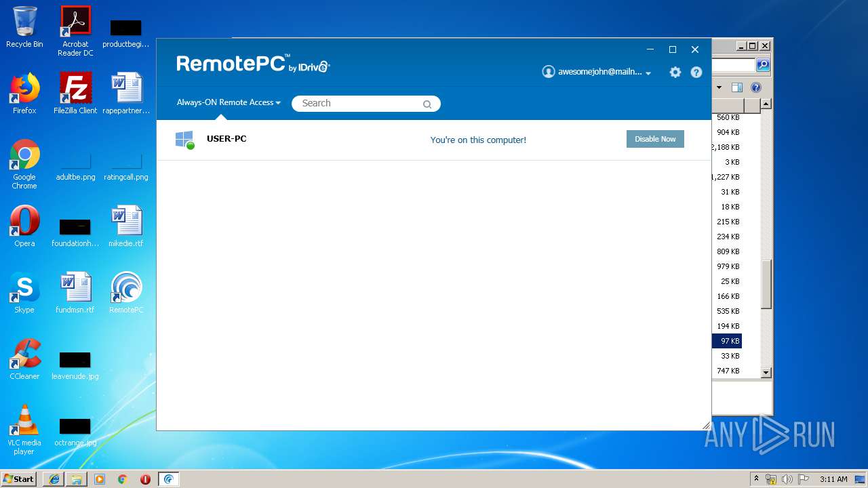
Task: Open Google Chrome desktop shortcut
Action: tap(24, 164)
